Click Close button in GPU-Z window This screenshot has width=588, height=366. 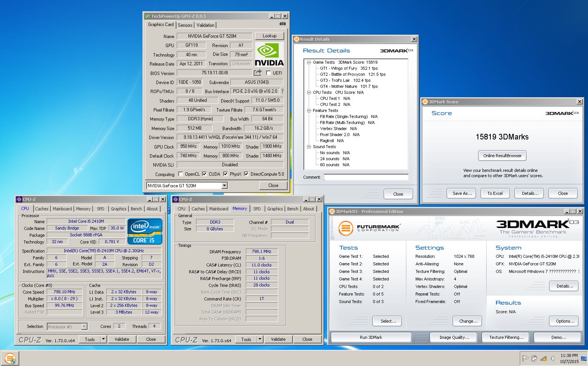tap(273, 185)
